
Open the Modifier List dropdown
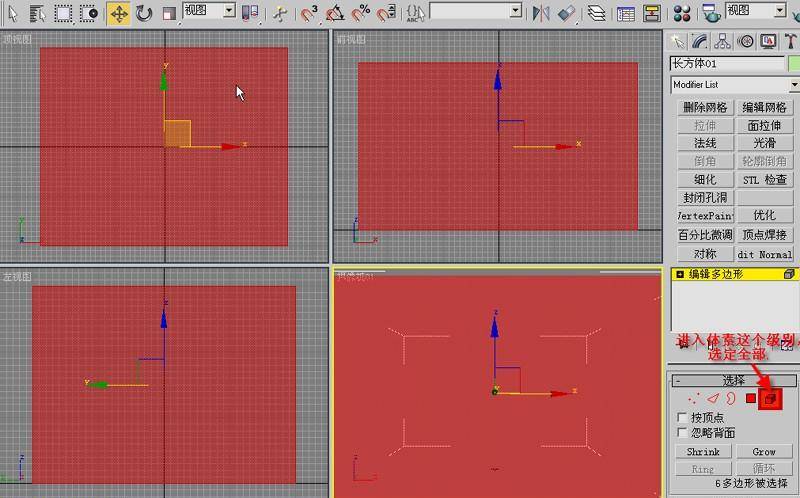click(733, 85)
